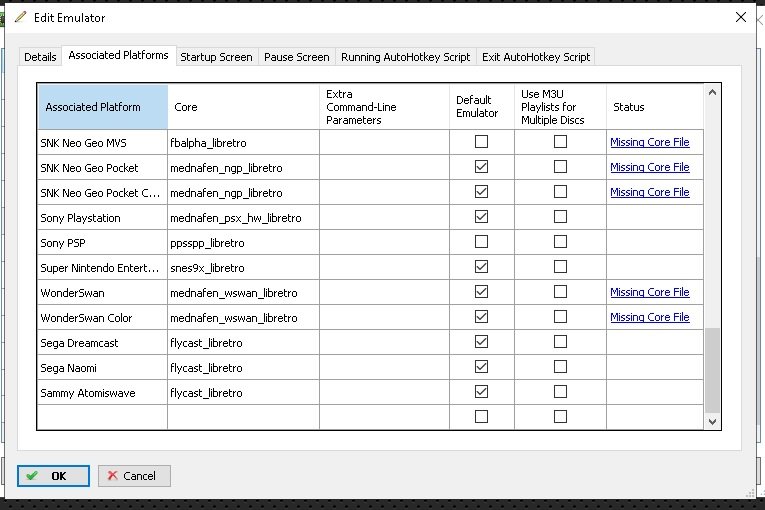This screenshot has height=510, width=765.
Task: Uncheck Default Emulator for Sega Dreamcast
Action: (481, 342)
